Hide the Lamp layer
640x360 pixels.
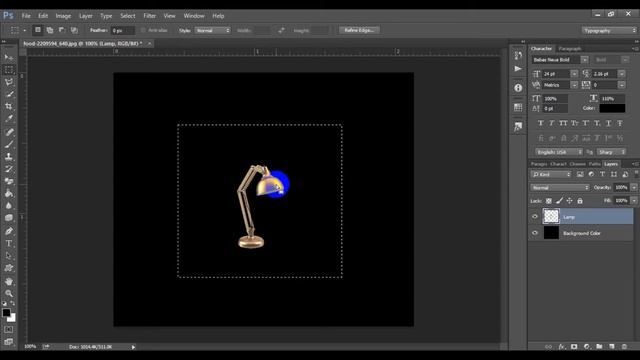click(x=535, y=217)
